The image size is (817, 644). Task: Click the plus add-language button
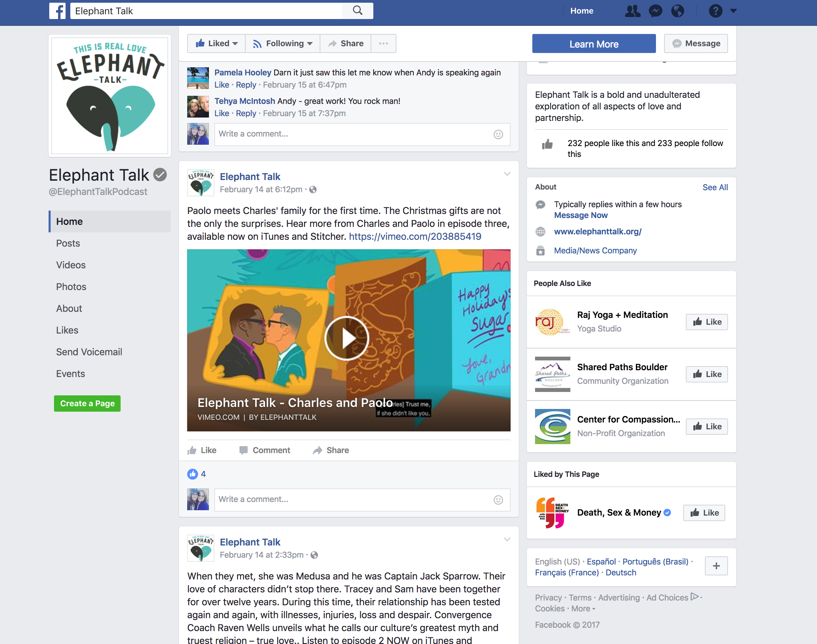coord(716,566)
